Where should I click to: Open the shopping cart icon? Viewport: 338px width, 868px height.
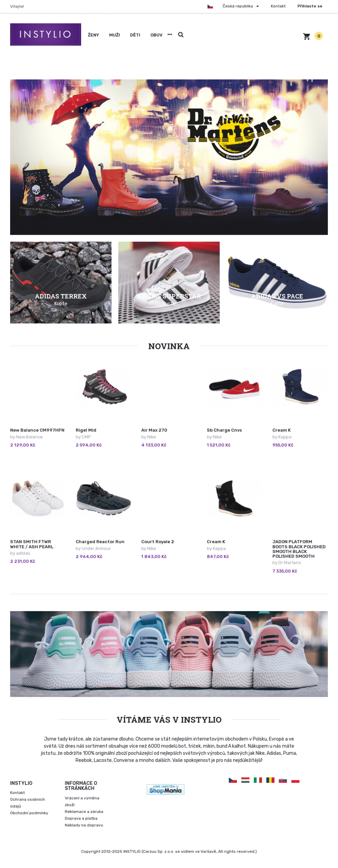307,36
